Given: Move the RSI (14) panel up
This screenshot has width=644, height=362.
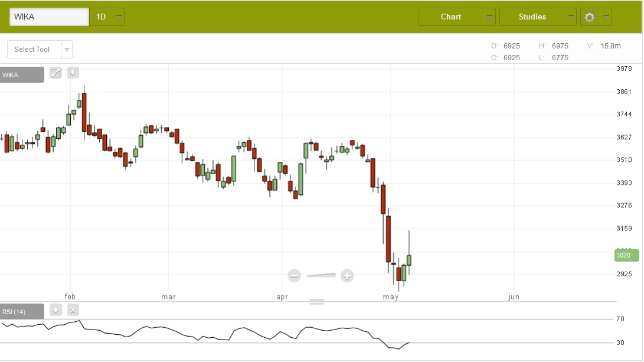Looking at the screenshot, I should [55, 310].
